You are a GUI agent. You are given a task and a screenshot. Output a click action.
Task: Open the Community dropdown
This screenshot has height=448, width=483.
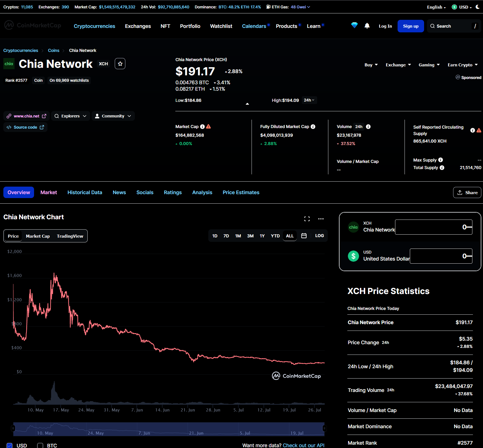point(113,116)
